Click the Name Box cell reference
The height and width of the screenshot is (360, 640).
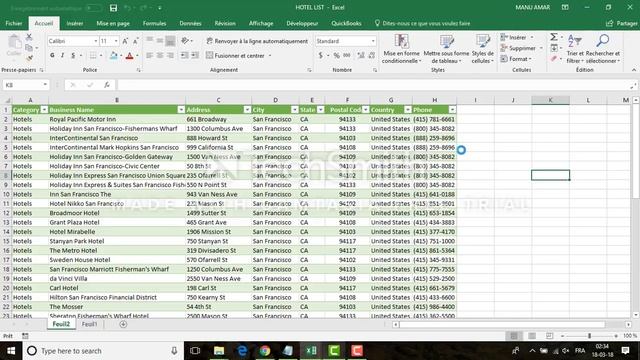click(25, 85)
